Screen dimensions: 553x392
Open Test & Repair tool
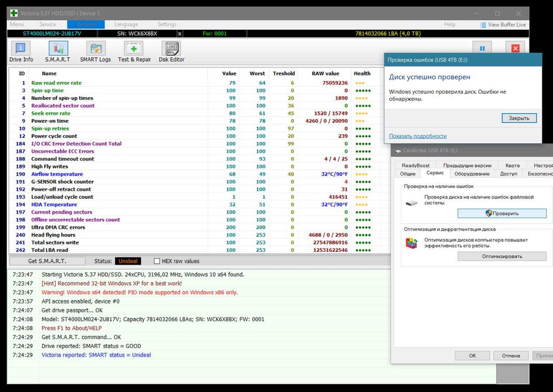click(x=134, y=52)
